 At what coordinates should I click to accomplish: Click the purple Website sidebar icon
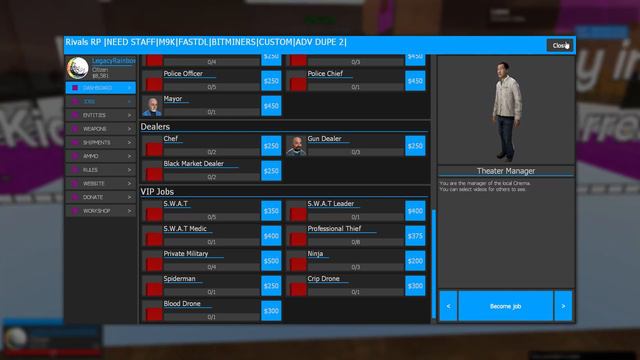[75, 183]
